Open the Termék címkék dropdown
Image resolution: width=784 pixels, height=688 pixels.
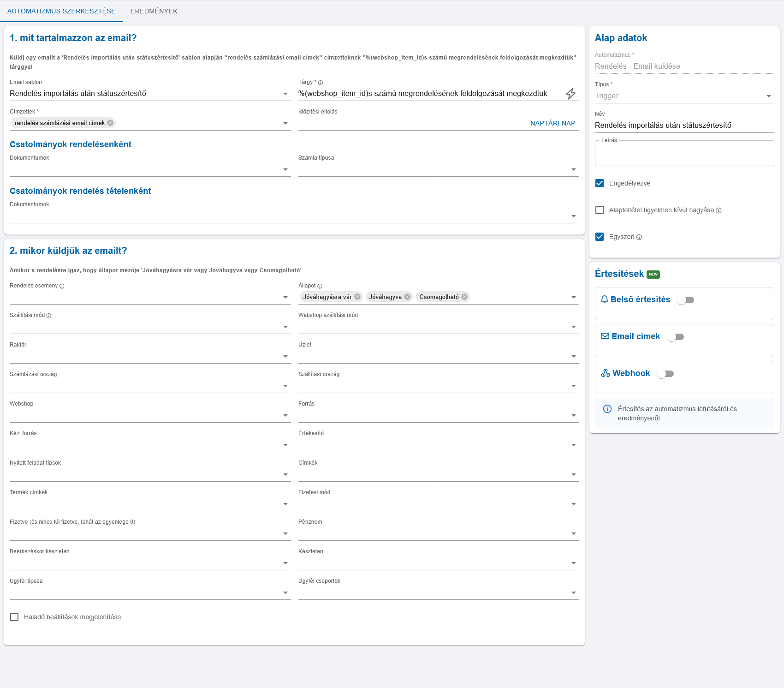click(150, 504)
